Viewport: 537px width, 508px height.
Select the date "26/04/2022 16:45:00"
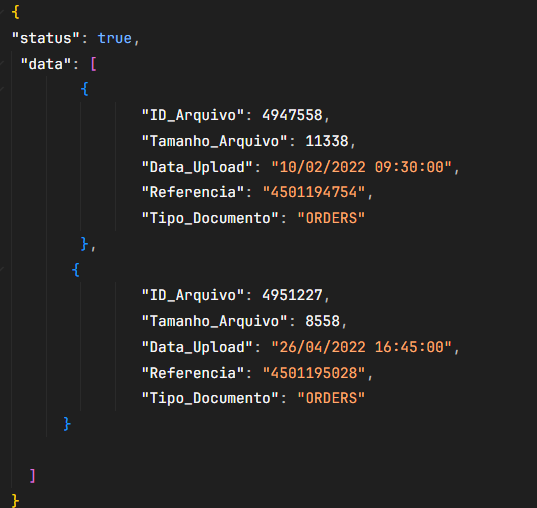point(362,347)
